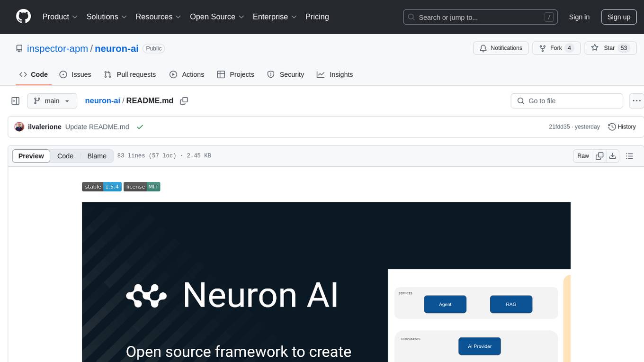This screenshot has width=644, height=362.
Task: Open the neuron-ai repository link in header
Action: 117,48
